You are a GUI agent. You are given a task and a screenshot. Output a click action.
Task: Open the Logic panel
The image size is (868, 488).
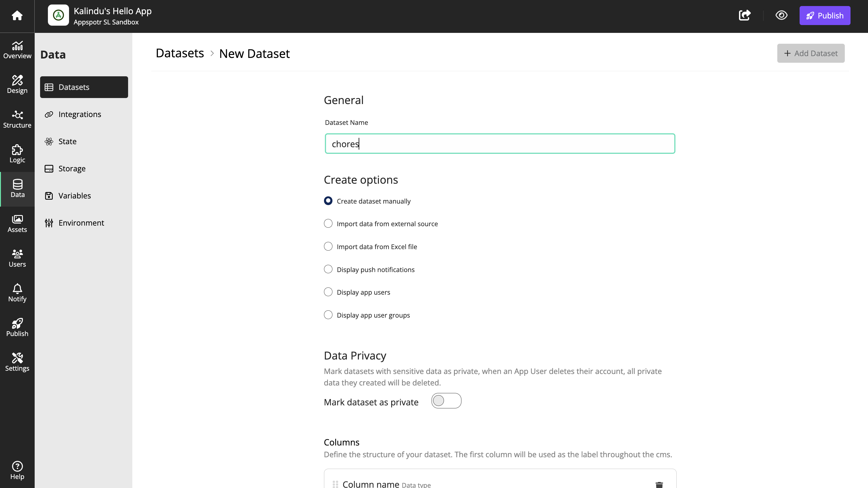[17, 154]
